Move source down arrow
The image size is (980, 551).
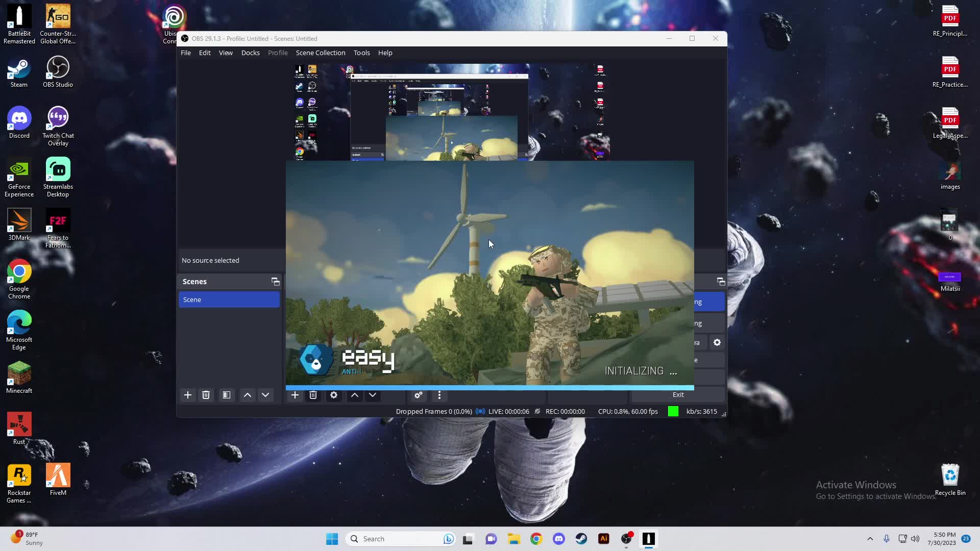[373, 395]
